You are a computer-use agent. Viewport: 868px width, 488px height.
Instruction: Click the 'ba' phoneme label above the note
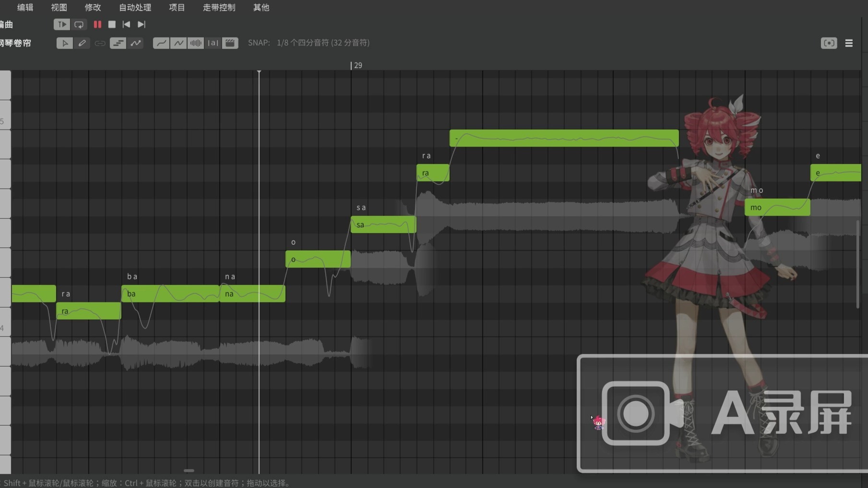pyautogui.click(x=132, y=277)
